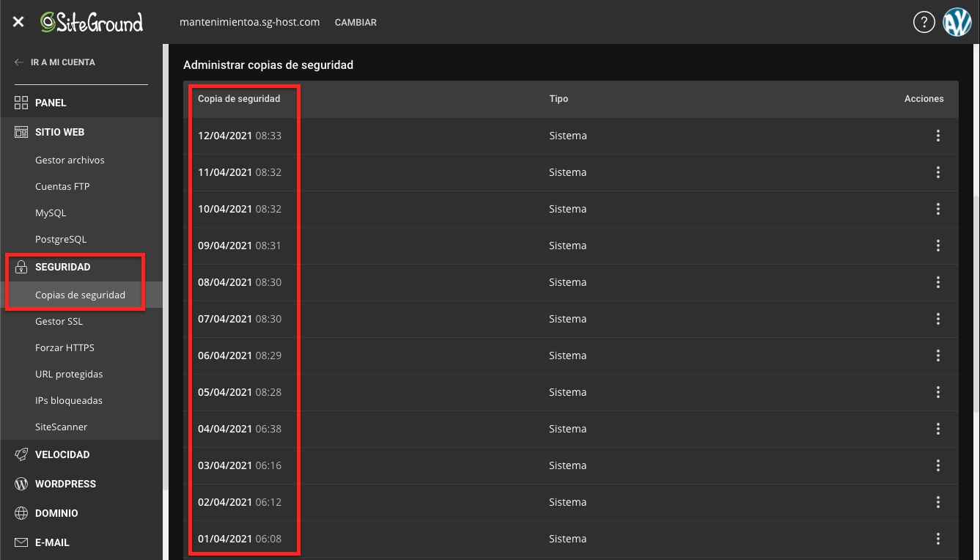Open the Sitio Web section icon
Screen dimensions: 980x560
point(21,132)
